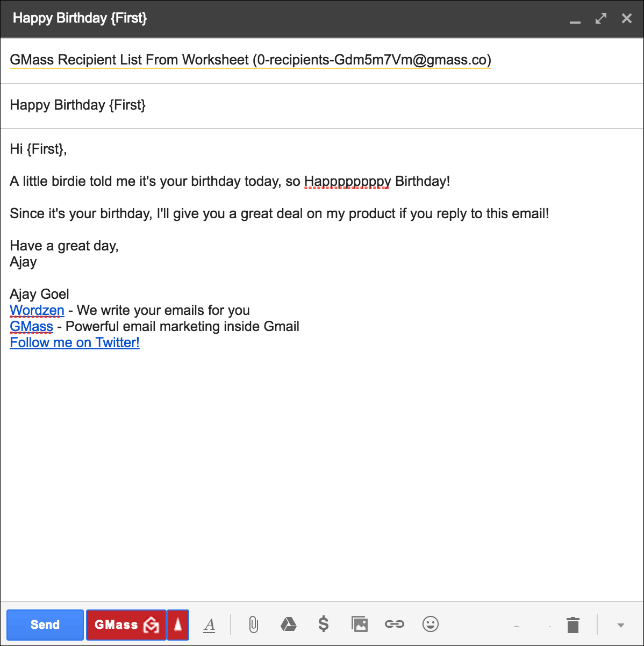Open the Wordzen link

coord(37,310)
